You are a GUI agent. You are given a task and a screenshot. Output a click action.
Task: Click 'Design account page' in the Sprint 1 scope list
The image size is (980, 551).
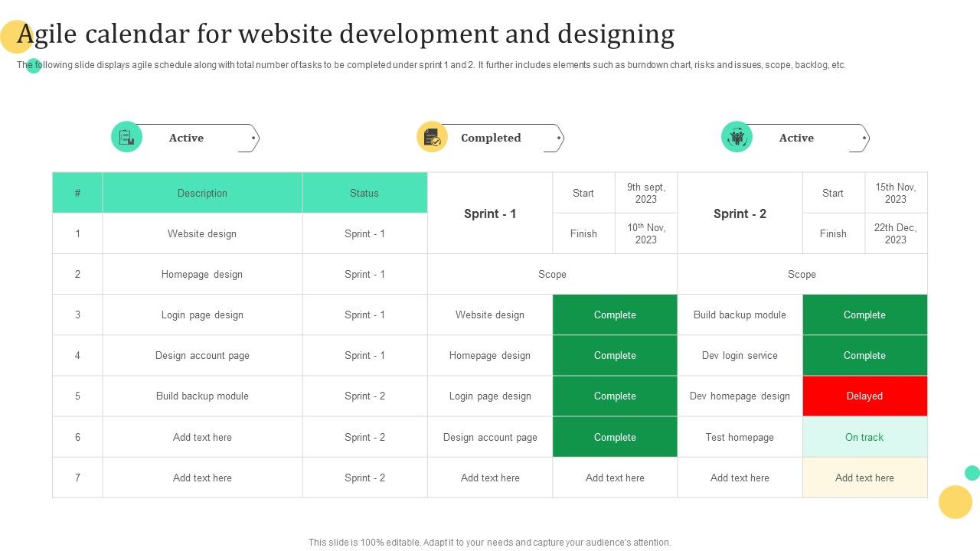pyautogui.click(x=490, y=437)
